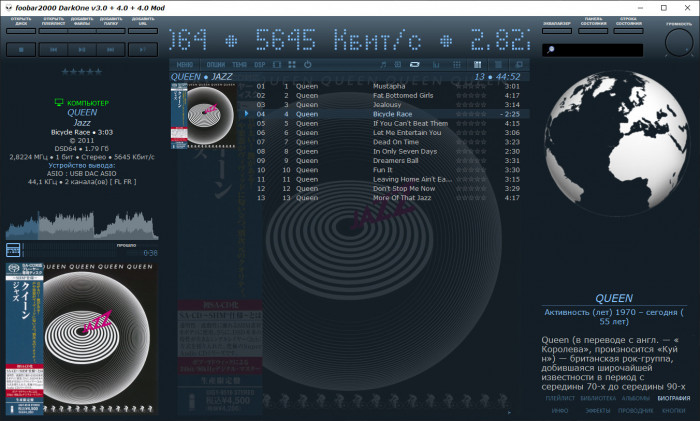Toggle play/pause playback
700x421 pixels.
[x=82, y=50]
